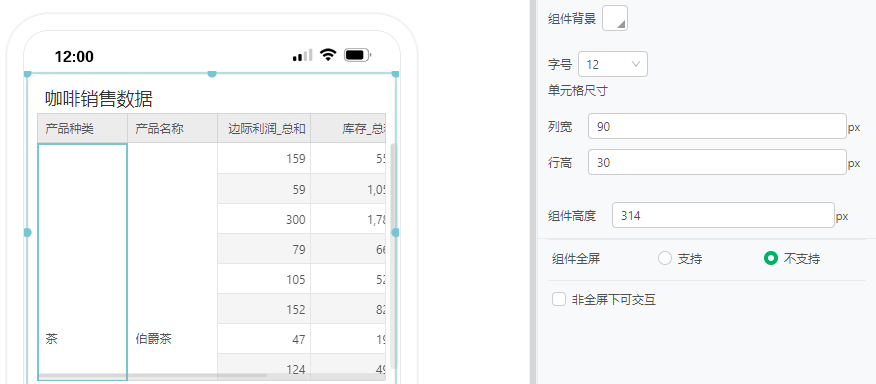The width and height of the screenshot is (876, 384).
Task: Click the top-right corner handle of the component
Action: 396,73
